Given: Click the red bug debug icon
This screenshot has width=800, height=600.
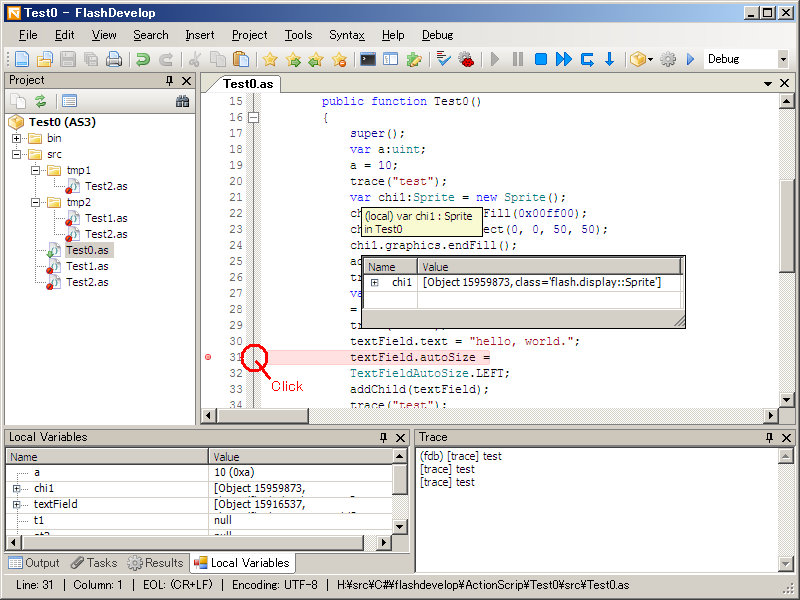Looking at the screenshot, I should [466, 59].
